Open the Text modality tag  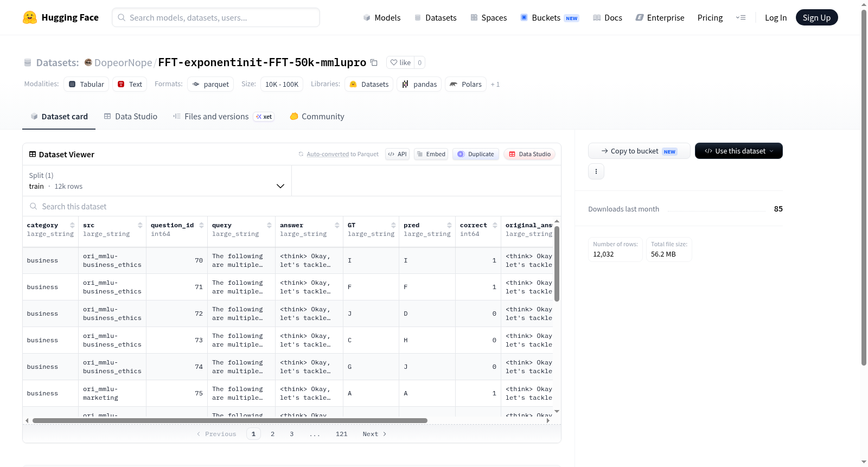tap(130, 84)
